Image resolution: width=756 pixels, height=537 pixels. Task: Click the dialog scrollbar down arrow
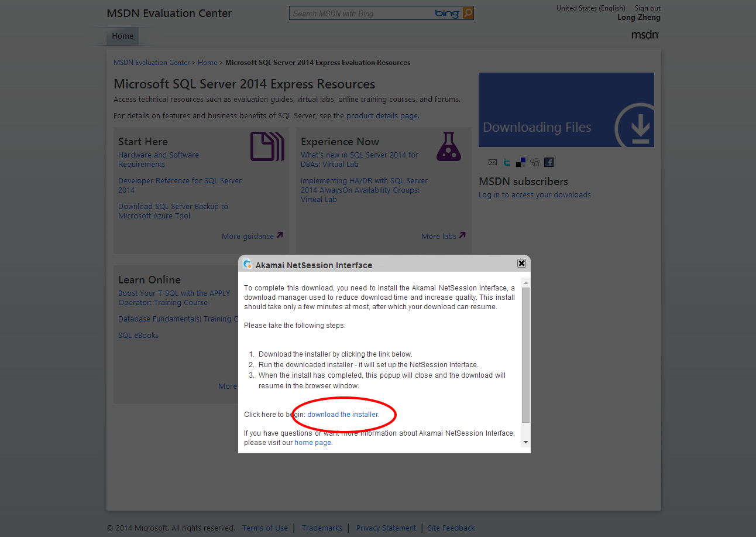pos(525,443)
